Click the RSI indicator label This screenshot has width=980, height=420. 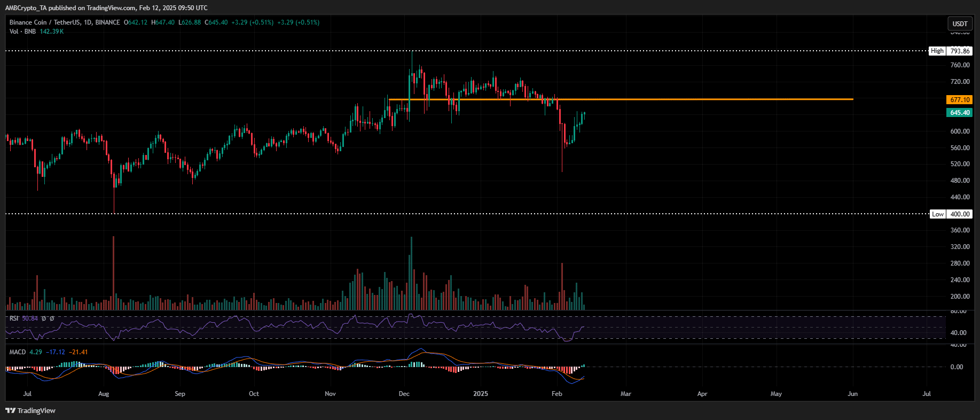(14, 318)
